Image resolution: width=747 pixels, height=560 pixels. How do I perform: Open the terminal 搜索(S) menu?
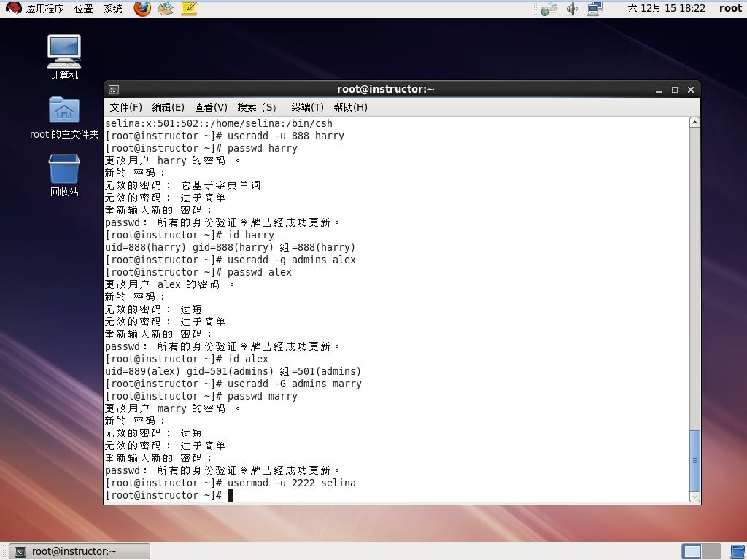click(x=257, y=108)
